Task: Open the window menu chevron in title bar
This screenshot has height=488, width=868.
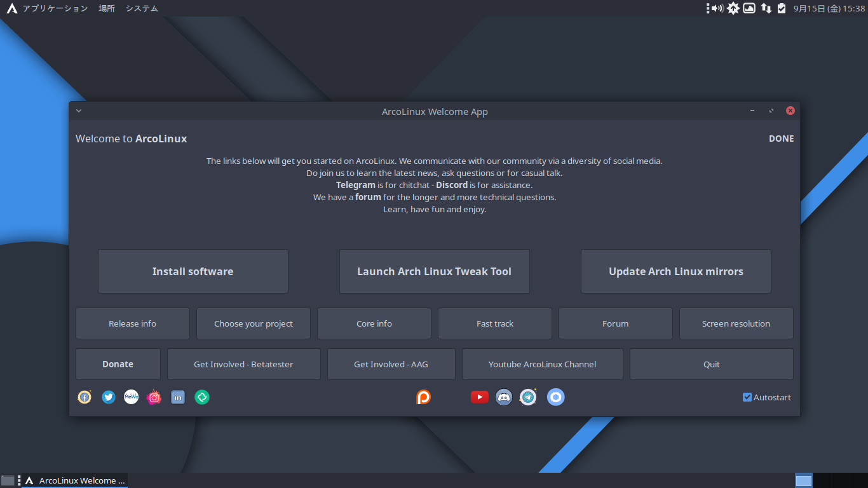Action: tap(79, 111)
